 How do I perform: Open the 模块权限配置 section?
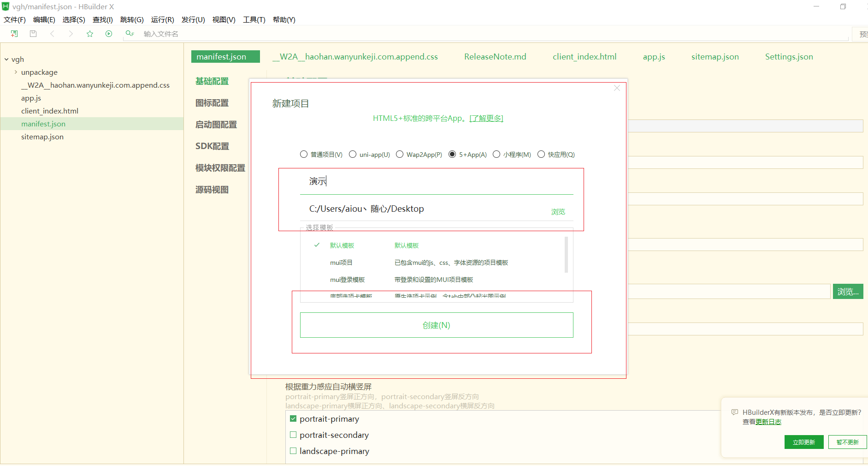pyautogui.click(x=220, y=168)
